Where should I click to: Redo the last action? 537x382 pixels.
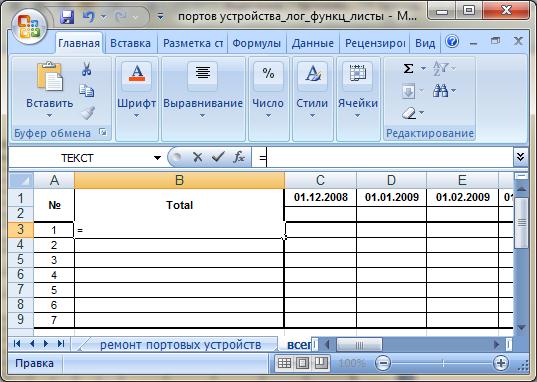point(120,16)
